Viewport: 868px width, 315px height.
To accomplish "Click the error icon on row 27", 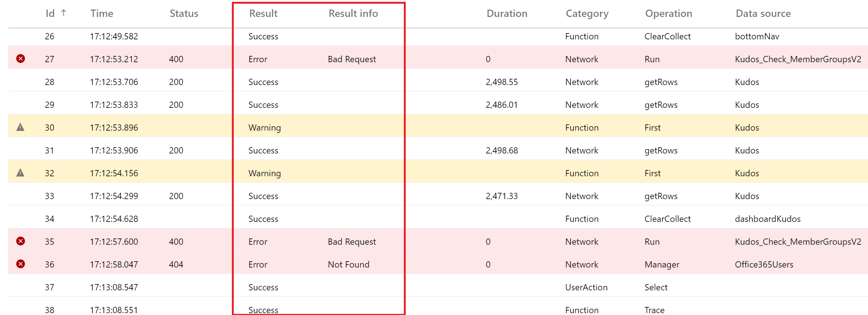I will [x=21, y=59].
